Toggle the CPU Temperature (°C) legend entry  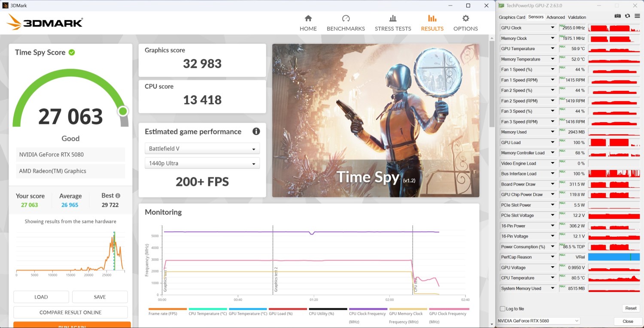coord(208,312)
